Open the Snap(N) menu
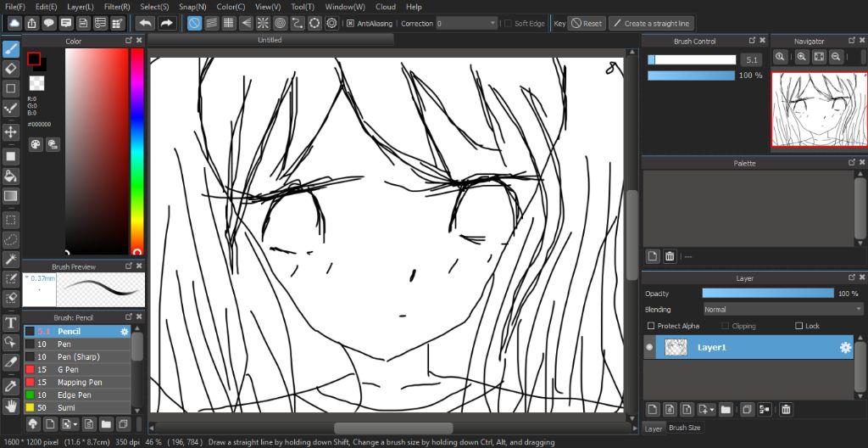Image resolution: width=868 pixels, height=448 pixels. (192, 7)
